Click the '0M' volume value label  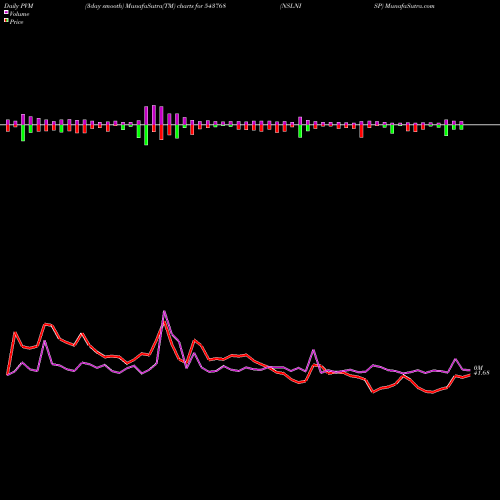(x=478, y=368)
